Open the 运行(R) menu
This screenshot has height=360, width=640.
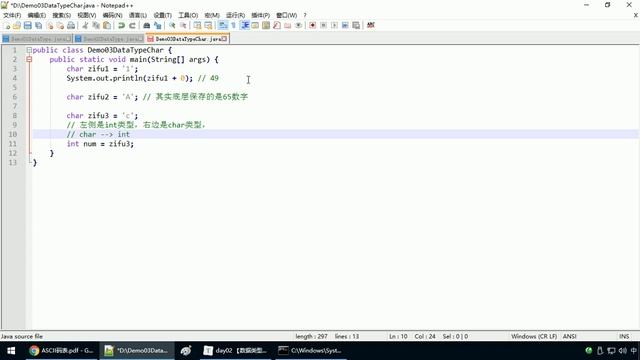click(x=236, y=15)
